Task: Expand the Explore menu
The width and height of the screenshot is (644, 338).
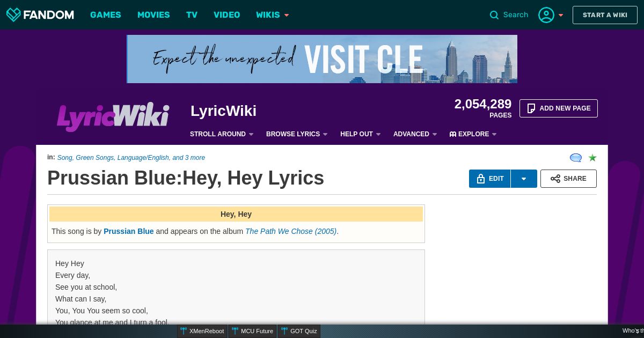Action: pos(473,134)
